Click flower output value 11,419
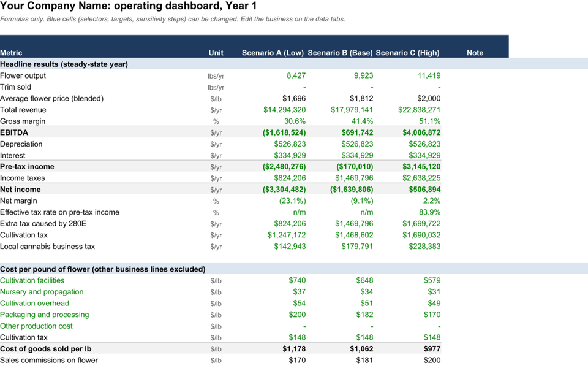 tap(429, 76)
